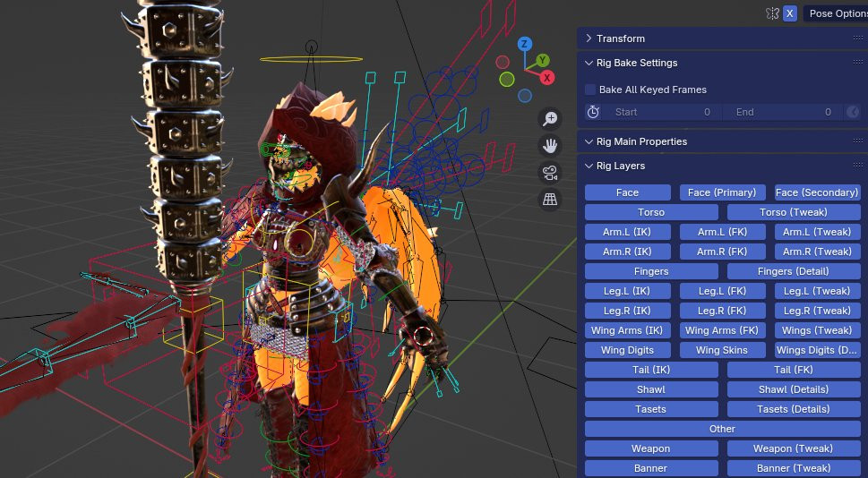Image resolution: width=868 pixels, height=478 pixels.
Task: Click Fingers (Detail) layer button
Action: coord(794,271)
